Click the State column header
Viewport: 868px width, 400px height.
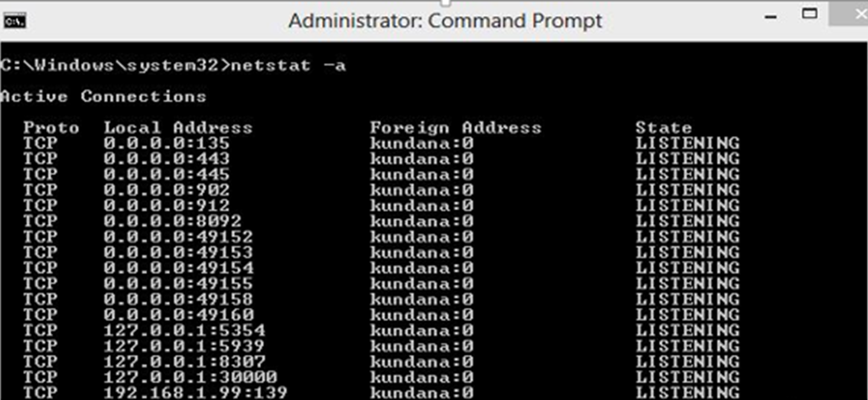663,128
